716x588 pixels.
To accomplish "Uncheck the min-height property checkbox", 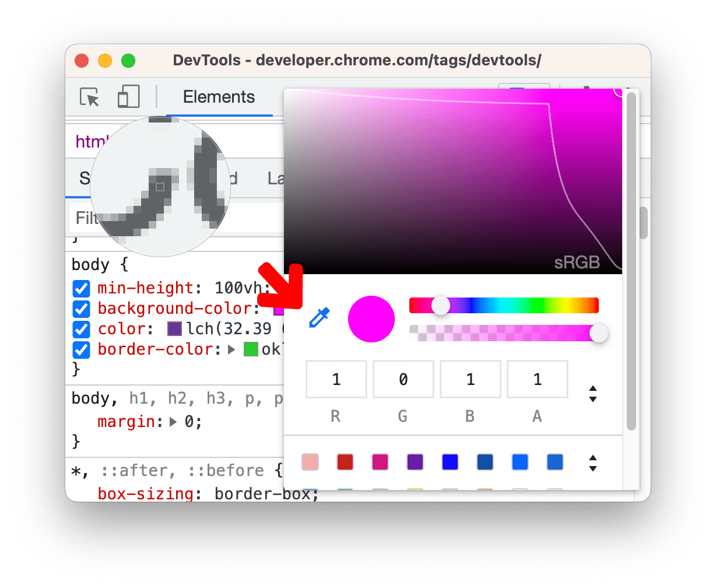I will [x=81, y=288].
